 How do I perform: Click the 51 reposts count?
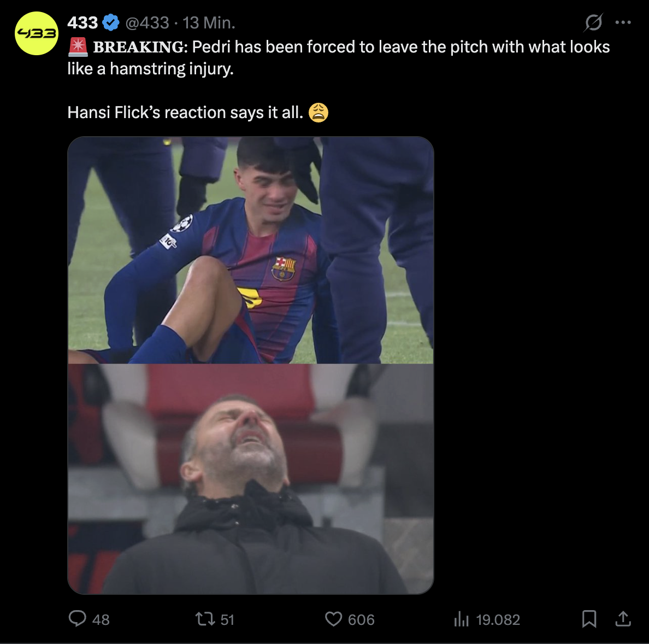click(227, 619)
